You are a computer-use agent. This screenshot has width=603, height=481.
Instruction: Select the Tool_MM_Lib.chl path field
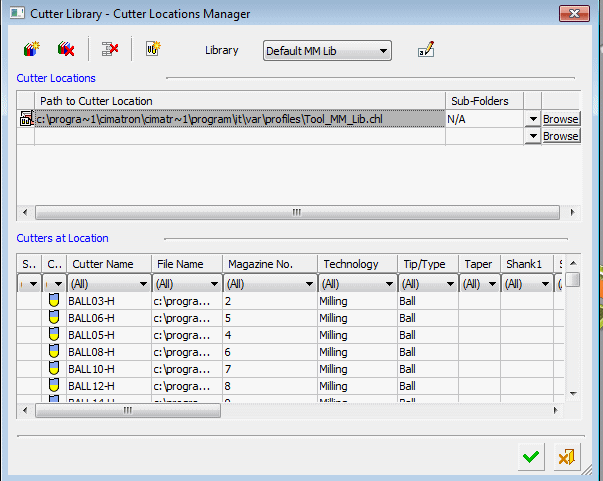pyautogui.click(x=240, y=119)
